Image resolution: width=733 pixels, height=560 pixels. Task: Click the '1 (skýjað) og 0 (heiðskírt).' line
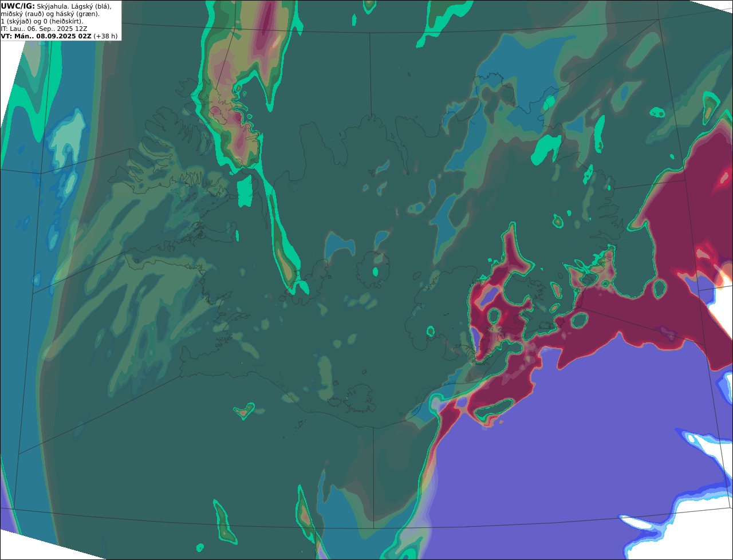pos(42,21)
